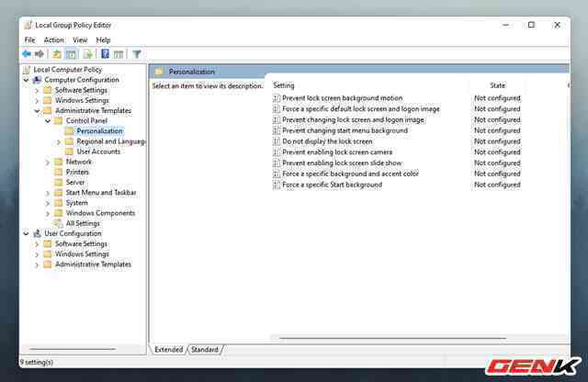The image size is (588, 382).
Task: Click the Local Computer Policy root icon
Action: tap(27, 70)
